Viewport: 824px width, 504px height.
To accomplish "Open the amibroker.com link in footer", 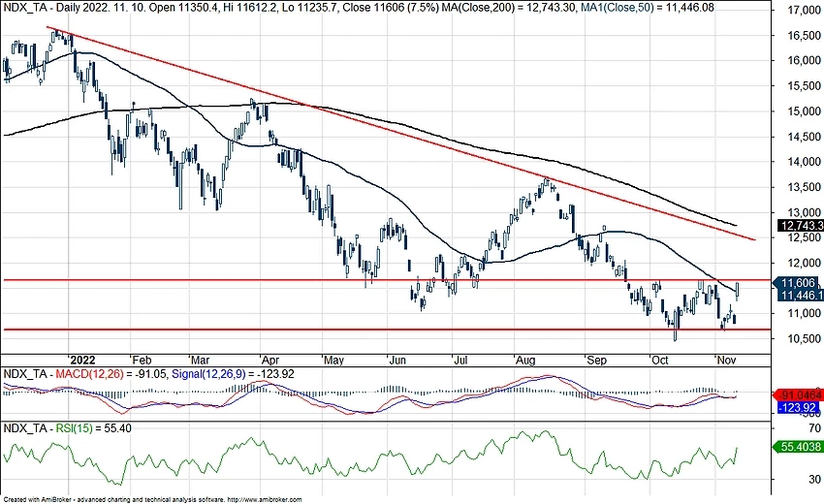I will point(265,500).
